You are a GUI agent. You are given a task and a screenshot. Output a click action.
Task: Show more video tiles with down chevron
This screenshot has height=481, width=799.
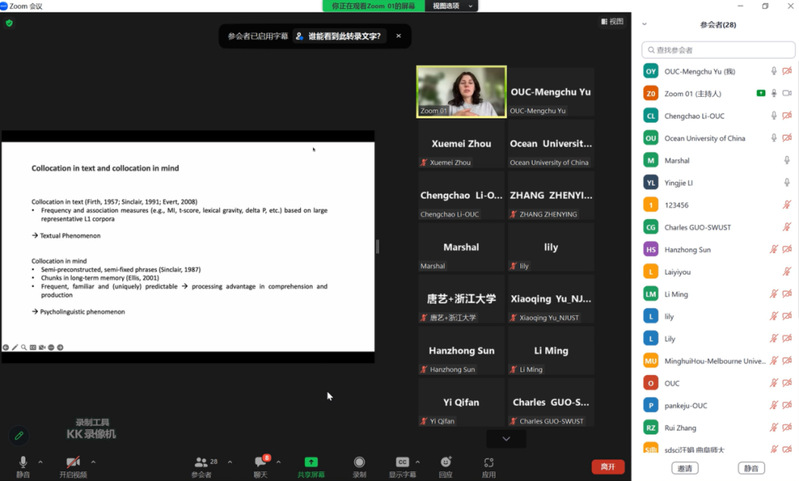tap(506, 439)
